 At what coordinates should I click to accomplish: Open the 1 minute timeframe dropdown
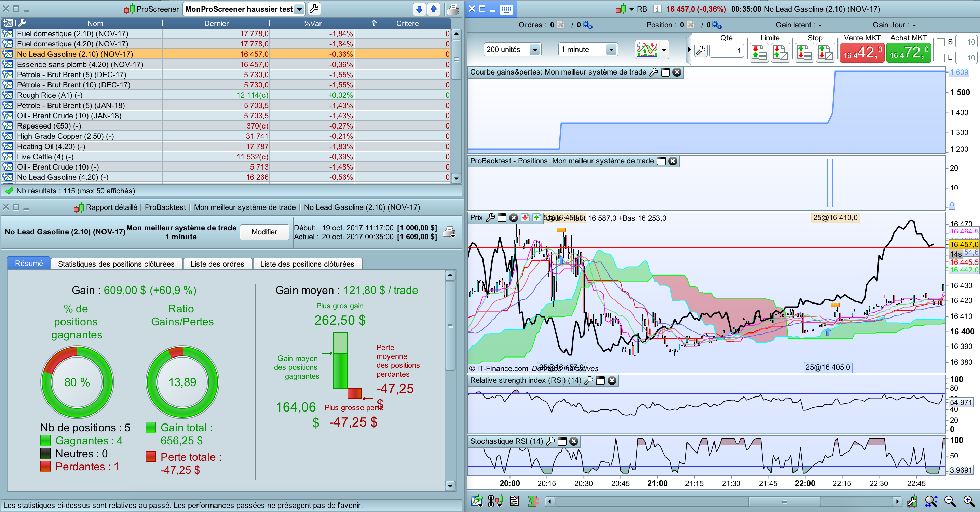(x=611, y=50)
